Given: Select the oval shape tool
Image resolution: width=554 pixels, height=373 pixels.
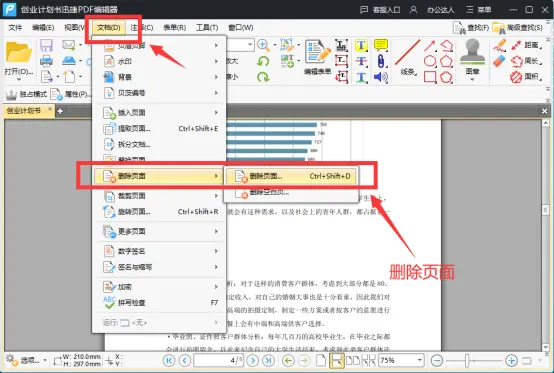Looking at the screenshot, I should coord(430,61).
